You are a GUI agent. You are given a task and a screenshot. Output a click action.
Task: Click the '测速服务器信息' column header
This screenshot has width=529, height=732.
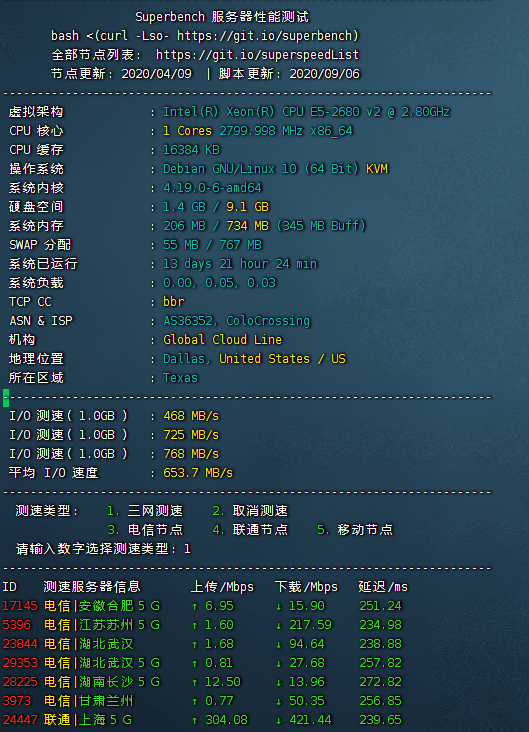(x=92, y=587)
